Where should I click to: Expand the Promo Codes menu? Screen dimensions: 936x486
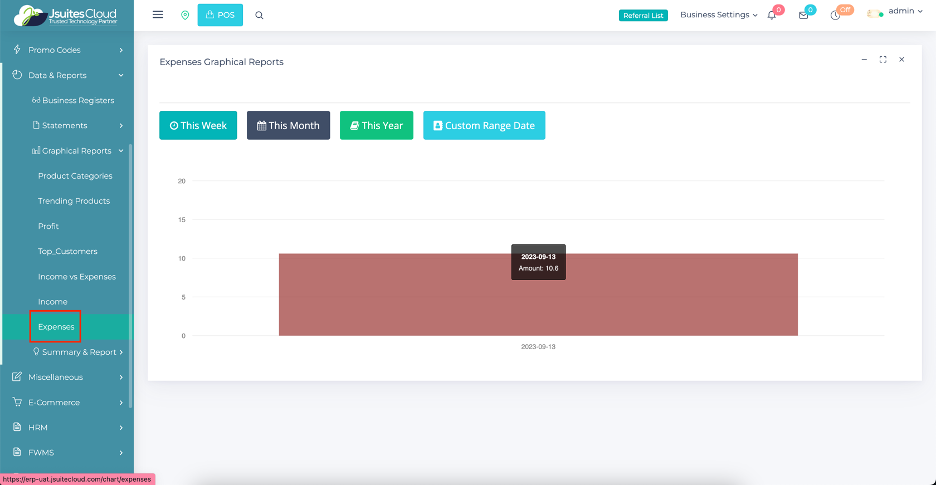point(67,50)
